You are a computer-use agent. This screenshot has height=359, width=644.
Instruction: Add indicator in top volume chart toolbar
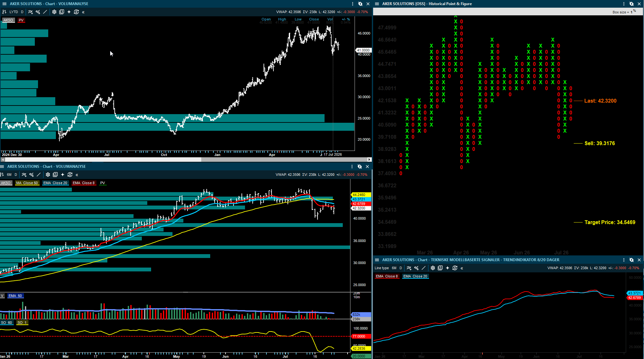pyautogui.click(x=30, y=12)
